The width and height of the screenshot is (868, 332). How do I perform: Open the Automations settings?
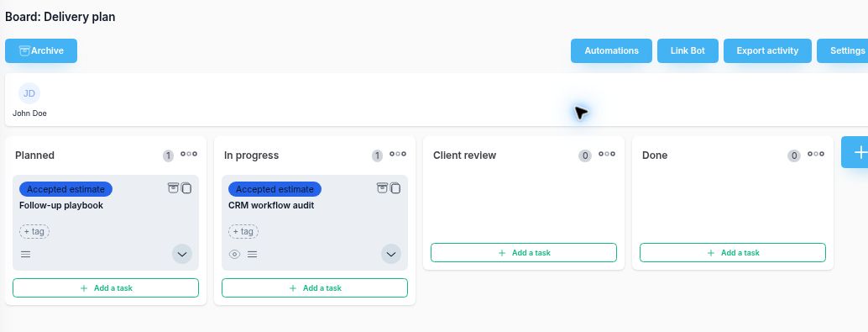(x=611, y=50)
